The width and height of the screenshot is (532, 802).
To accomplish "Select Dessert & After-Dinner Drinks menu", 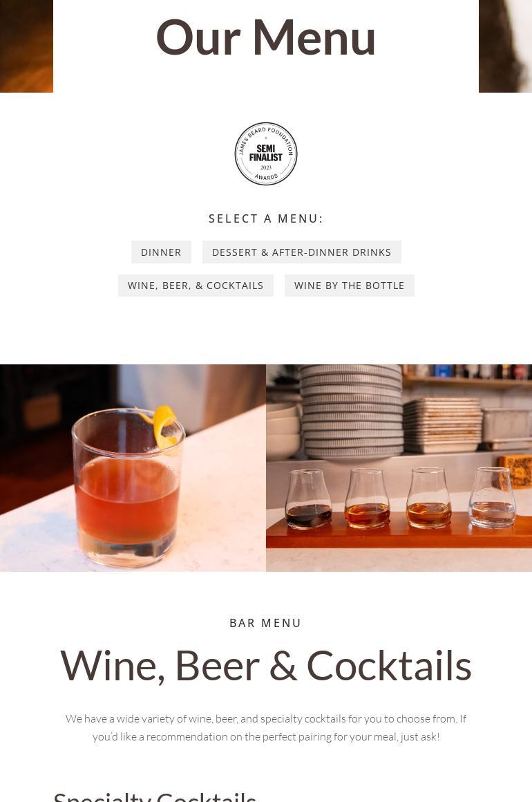I will [x=301, y=252].
